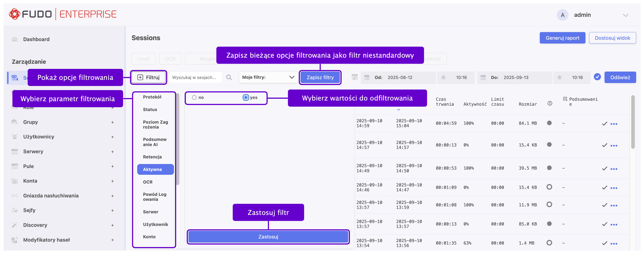Click the Wyszukaj w sesjach search field

[195, 77]
